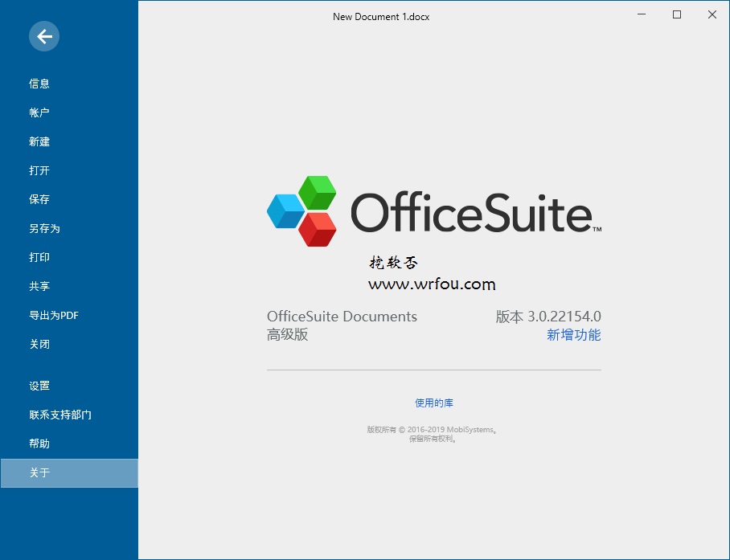This screenshot has height=560, width=730.
Task: Select the 另存为 option
Action: (x=44, y=228)
